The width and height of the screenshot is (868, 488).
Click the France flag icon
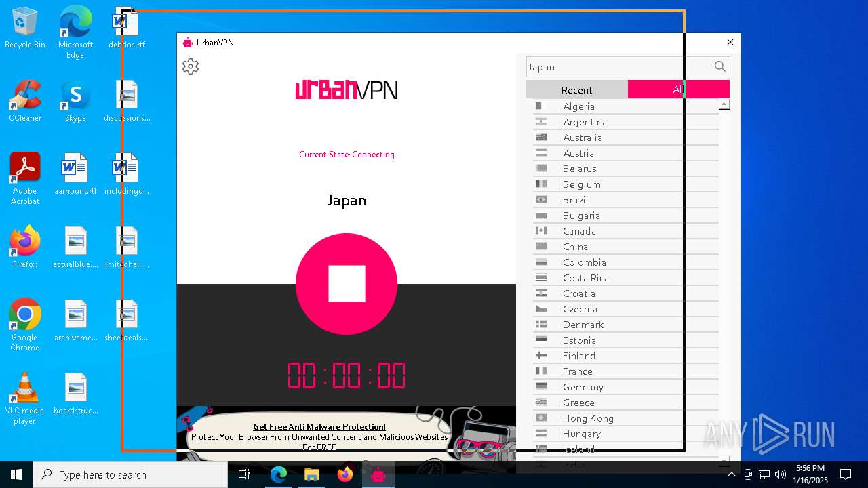(x=541, y=371)
